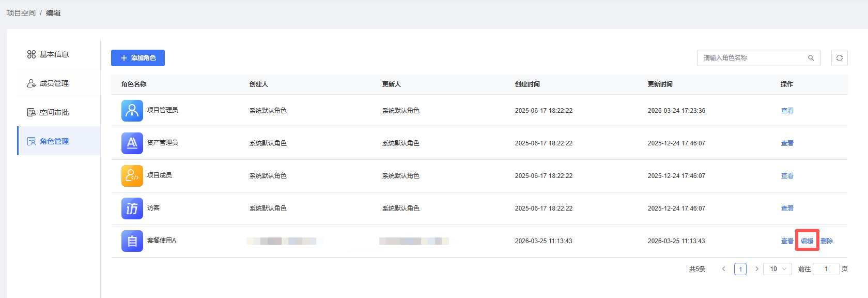Click the search magnifier icon
Image resolution: width=868 pixels, height=298 pixels.
[x=811, y=58]
